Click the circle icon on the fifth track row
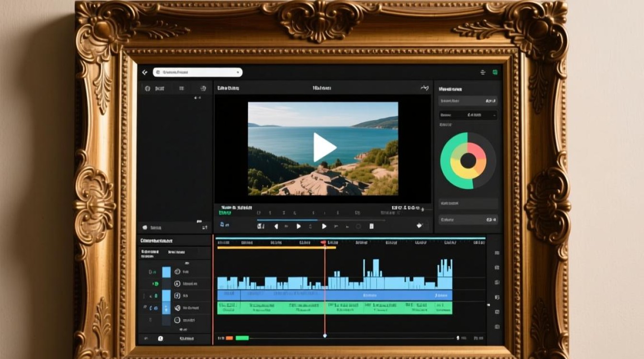The image size is (644, 359). (177, 320)
